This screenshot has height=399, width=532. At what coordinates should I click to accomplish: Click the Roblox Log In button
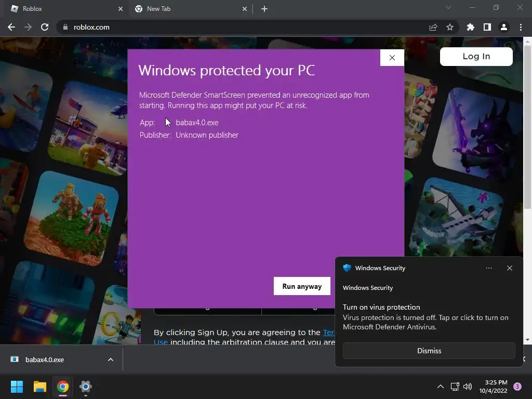click(x=476, y=56)
